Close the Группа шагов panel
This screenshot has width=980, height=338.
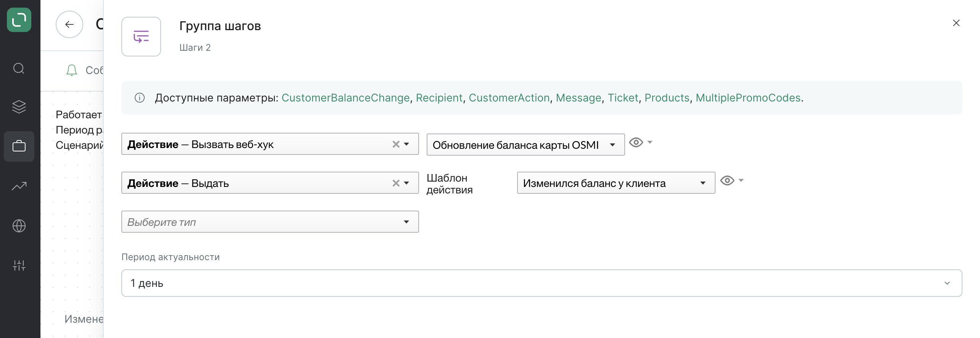(956, 23)
